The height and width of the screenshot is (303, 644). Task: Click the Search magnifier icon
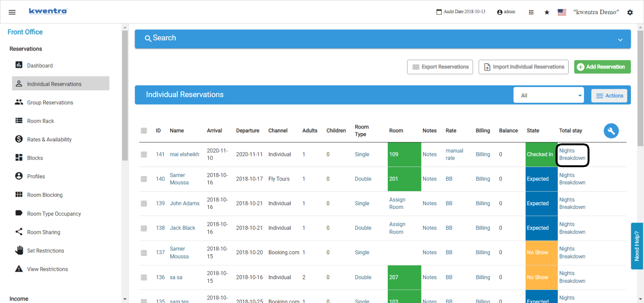[148, 39]
